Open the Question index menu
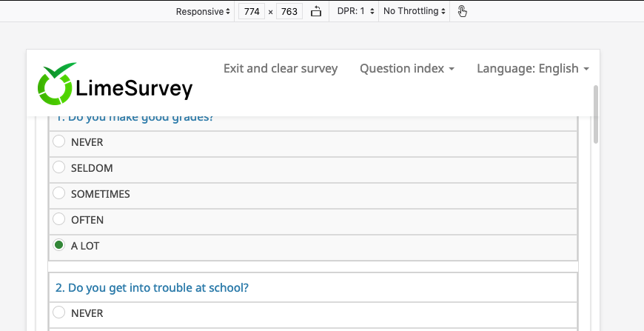The height and width of the screenshot is (331, 644). [407, 68]
